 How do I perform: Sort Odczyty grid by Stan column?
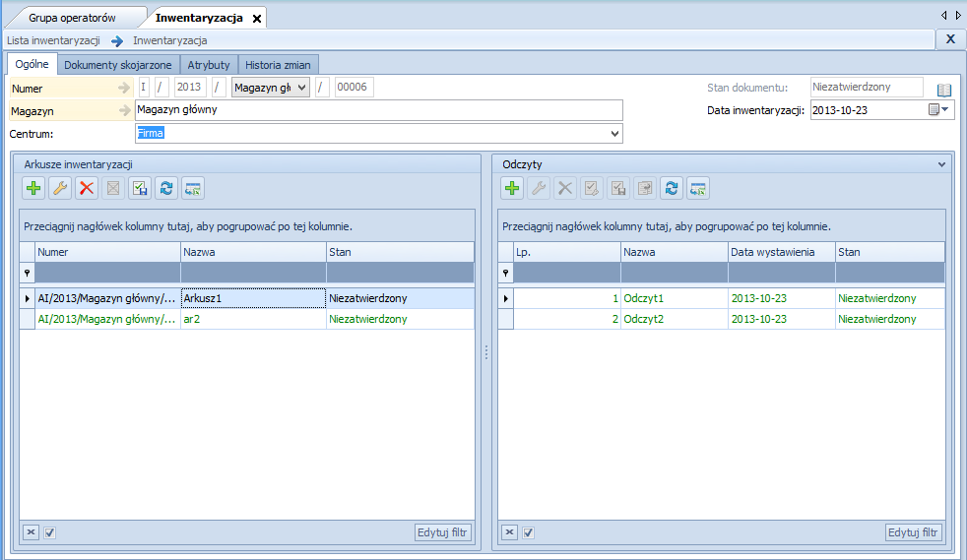coord(890,252)
